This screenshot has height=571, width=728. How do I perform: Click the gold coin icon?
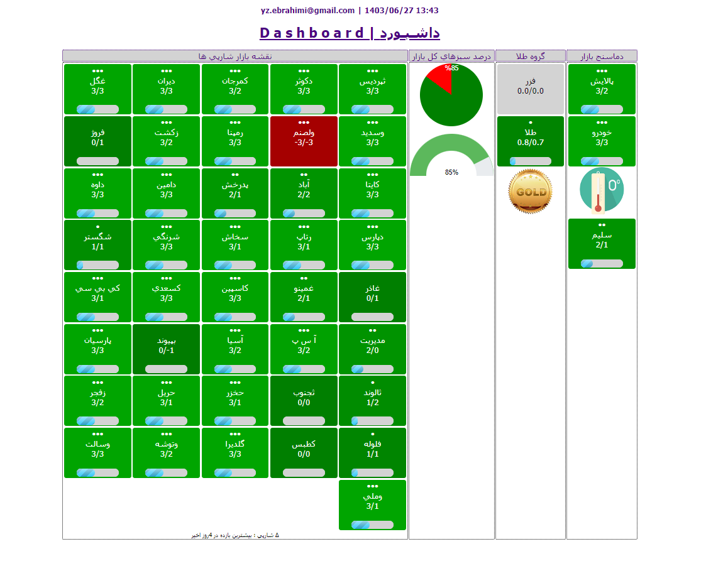pyautogui.click(x=530, y=191)
